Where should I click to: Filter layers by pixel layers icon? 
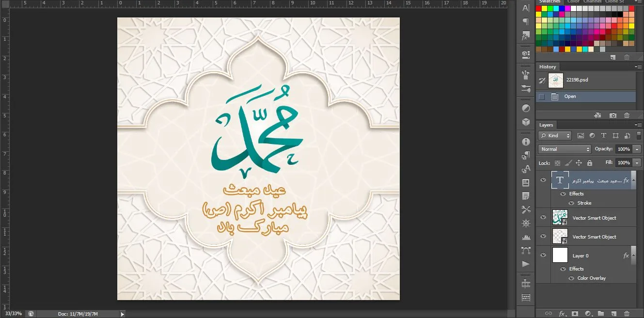tap(581, 136)
